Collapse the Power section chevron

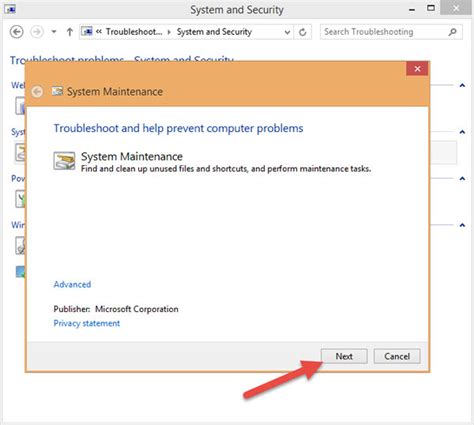click(462, 179)
